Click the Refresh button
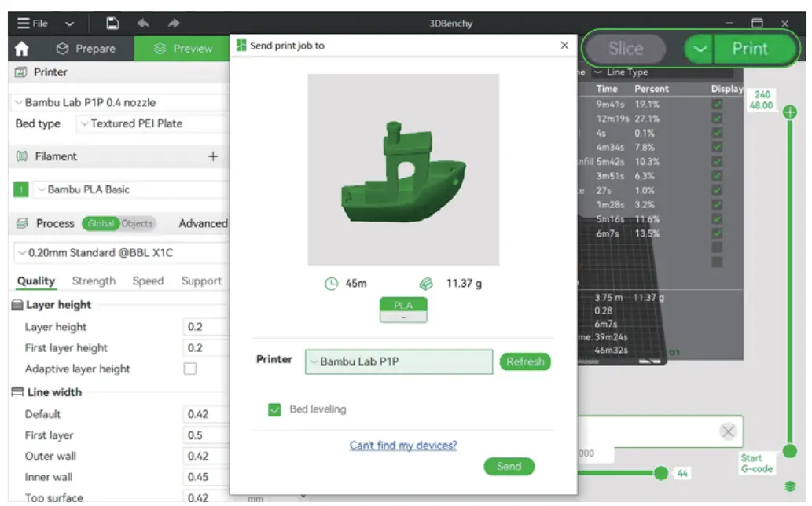Screen dimensions: 812x506 [x=525, y=361]
